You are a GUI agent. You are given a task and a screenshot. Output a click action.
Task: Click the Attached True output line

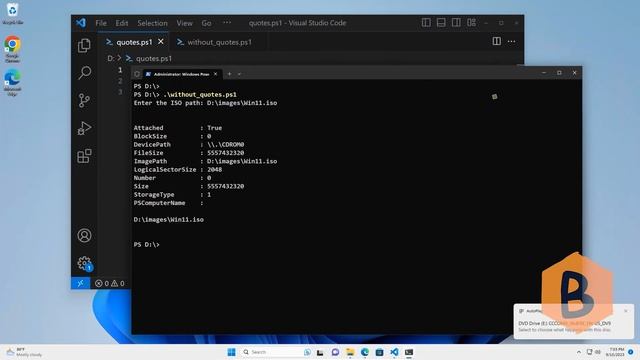coord(178,128)
